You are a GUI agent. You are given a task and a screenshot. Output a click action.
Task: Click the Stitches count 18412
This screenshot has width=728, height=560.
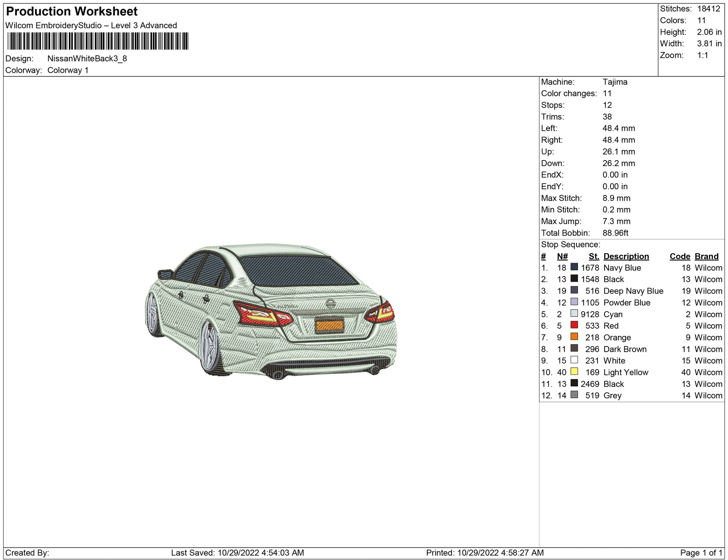point(709,9)
